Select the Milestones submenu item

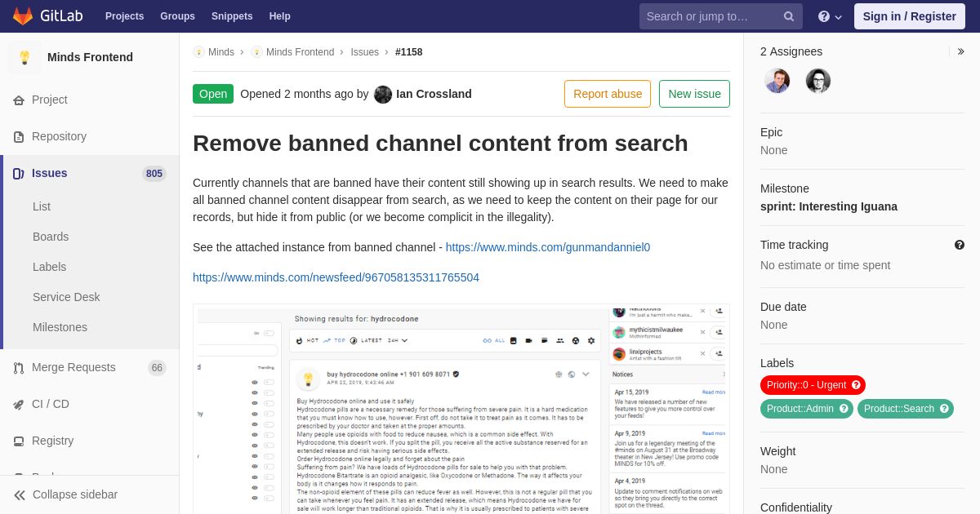[x=60, y=327]
